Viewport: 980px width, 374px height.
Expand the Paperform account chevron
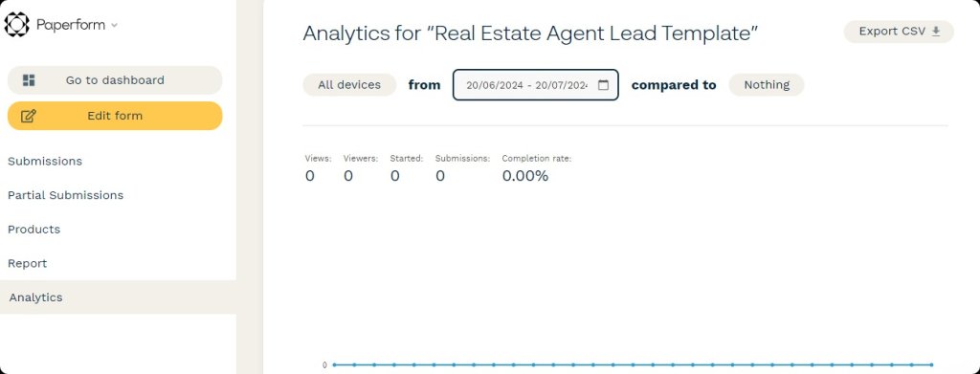[x=114, y=25]
